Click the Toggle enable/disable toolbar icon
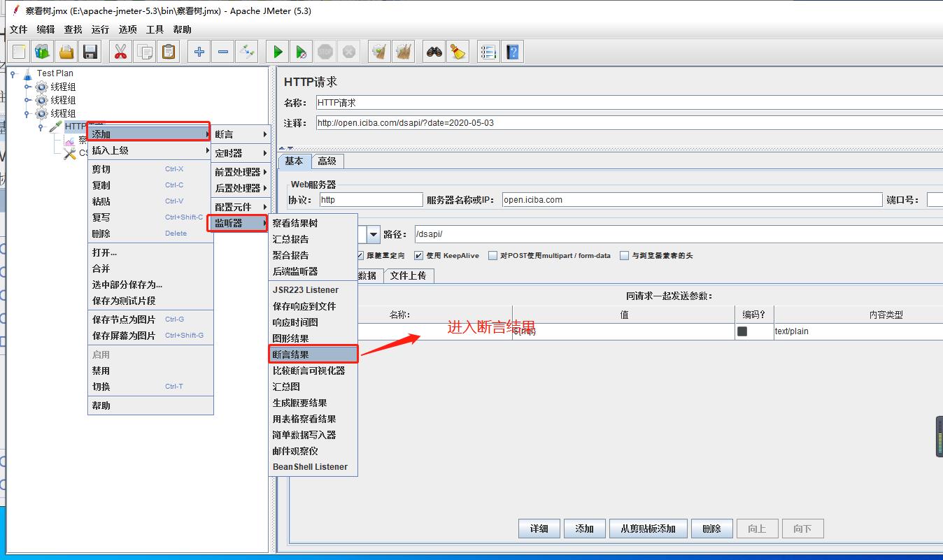This screenshot has height=560, width=943. [x=247, y=52]
